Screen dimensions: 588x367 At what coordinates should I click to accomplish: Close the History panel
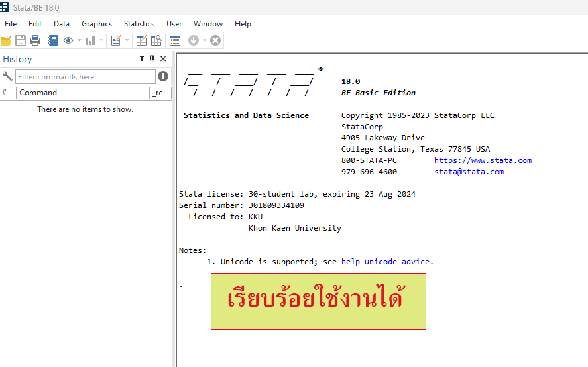(x=163, y=58)
